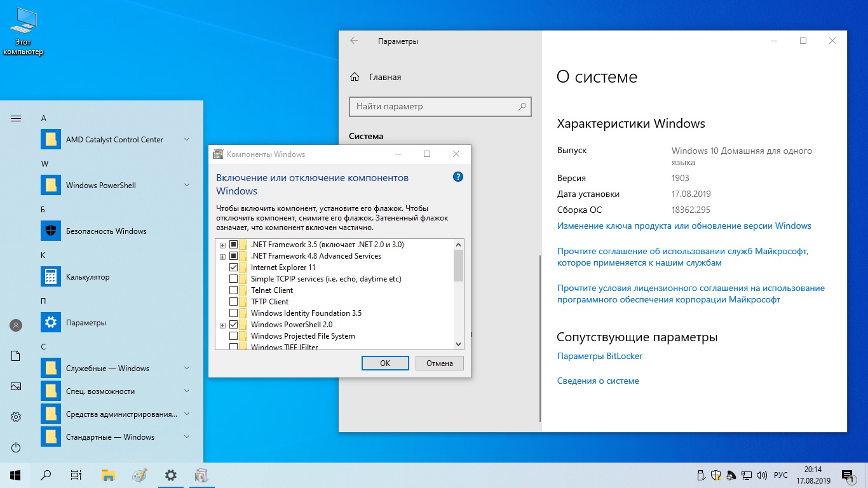The image size is (868, 488).
Task: Open Documents icon in Start sidebar
Action: pyautogui.click(x=16, y=356)
